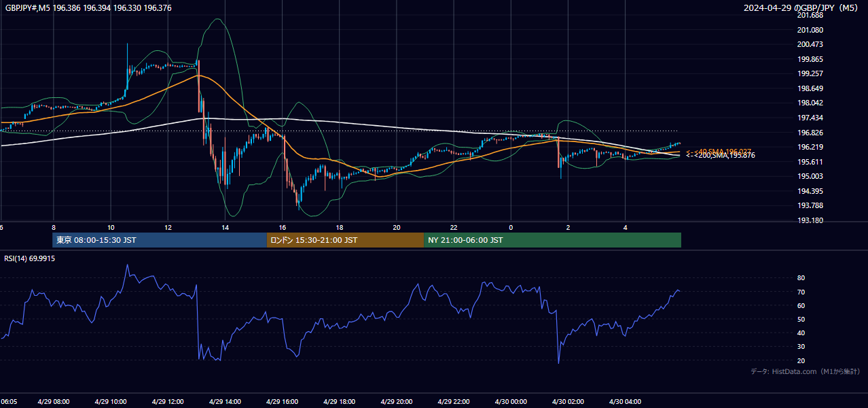Select the ロンドン 15:30-21:00 JST session bar
868x408 pixels.
(x=345, y=240)
